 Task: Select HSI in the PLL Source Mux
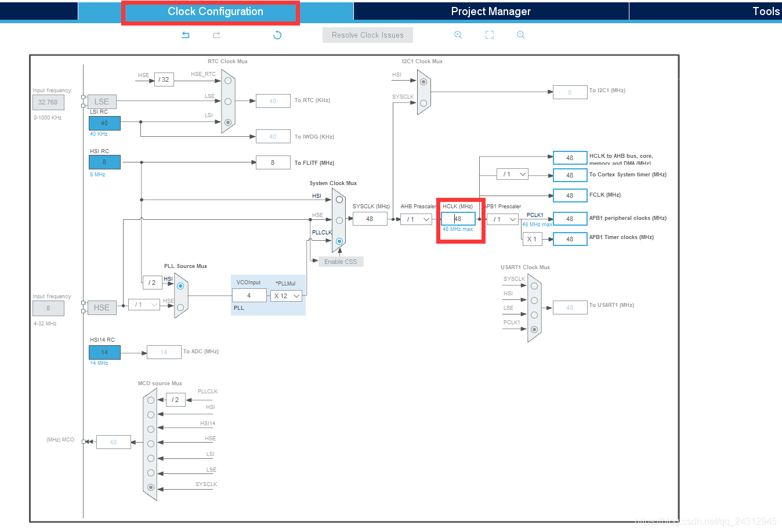point(180,286)
